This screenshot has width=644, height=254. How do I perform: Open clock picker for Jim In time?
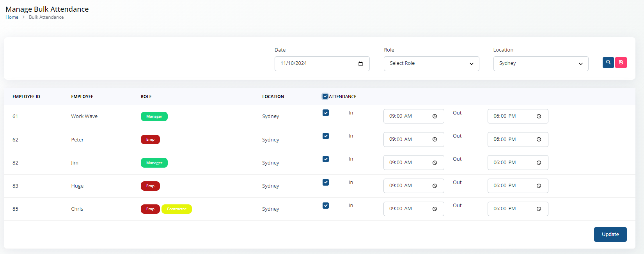[x=435, y=163]
